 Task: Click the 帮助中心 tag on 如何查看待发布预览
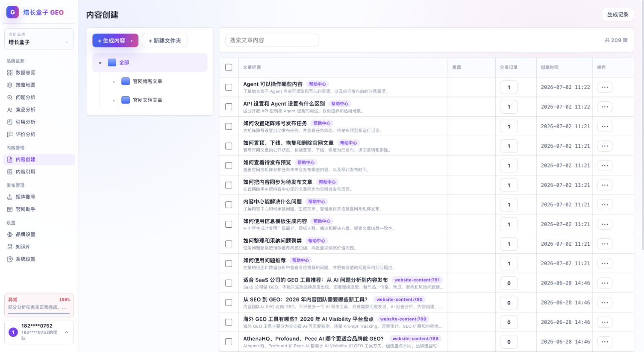tap(306, 163)
